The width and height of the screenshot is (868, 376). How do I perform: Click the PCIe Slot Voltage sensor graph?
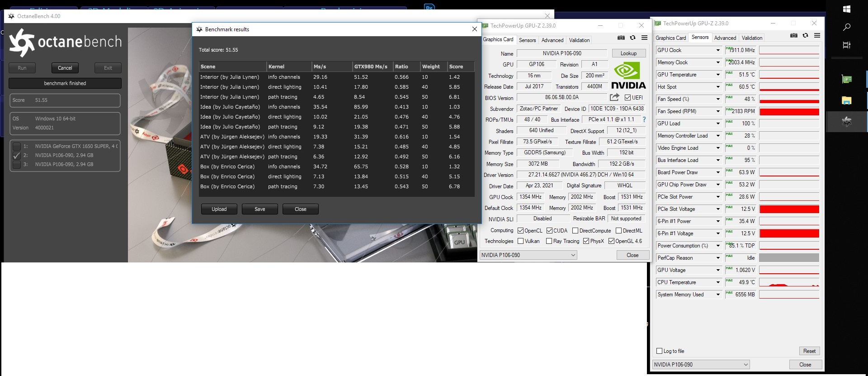point(789,209)
